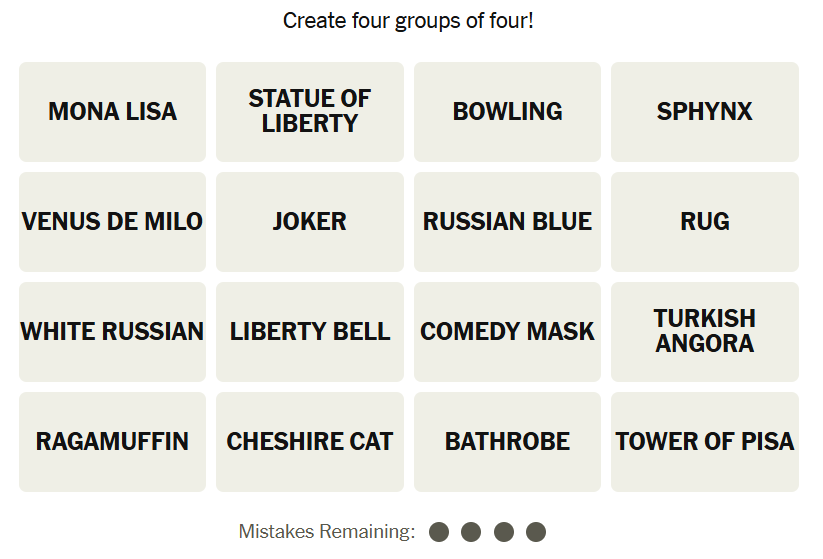Select the JOKER card
The width and height of the screenshot is (823, 559).
click(310, 222)
